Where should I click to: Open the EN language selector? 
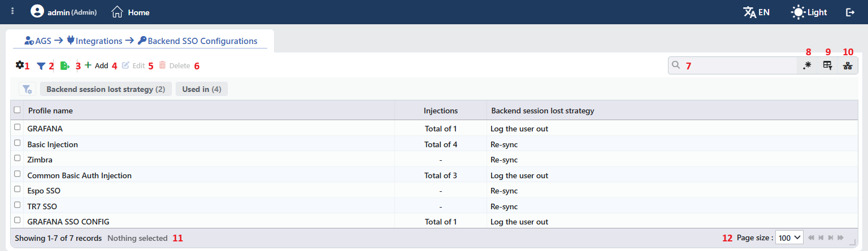[x=756, y=12]
